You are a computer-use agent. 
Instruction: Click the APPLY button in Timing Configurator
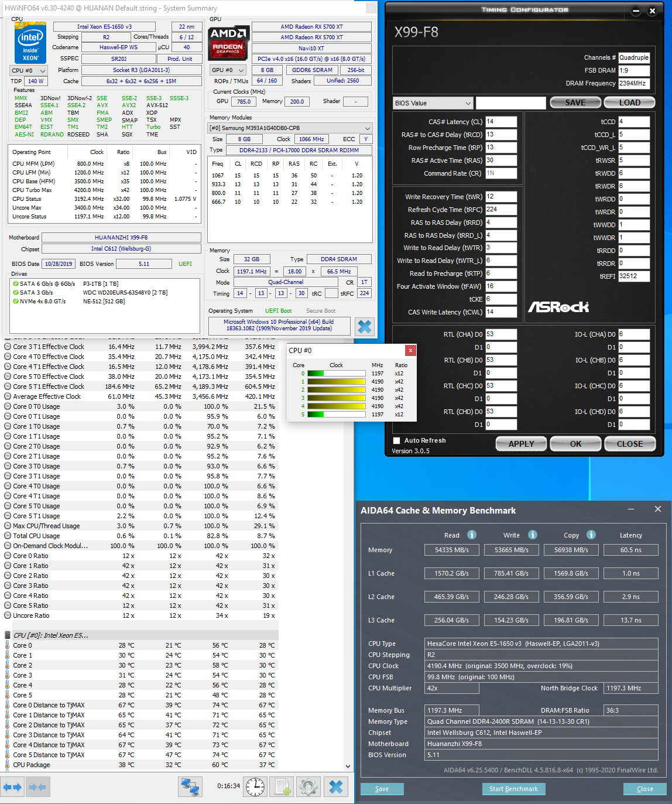point(522,444)
